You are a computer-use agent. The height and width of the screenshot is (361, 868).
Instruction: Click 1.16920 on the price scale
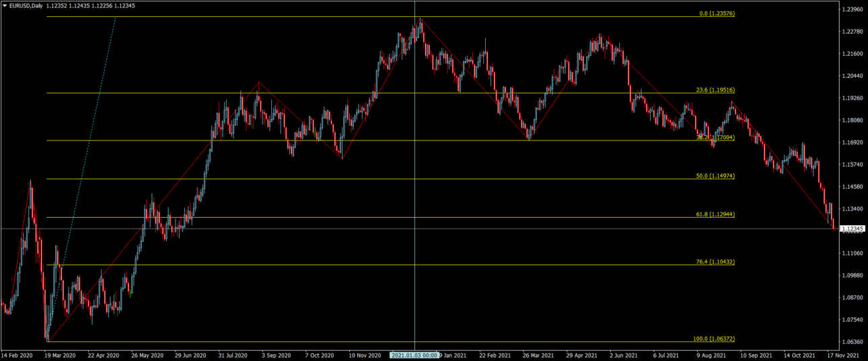pyautogui.click(x=852, y=143)
